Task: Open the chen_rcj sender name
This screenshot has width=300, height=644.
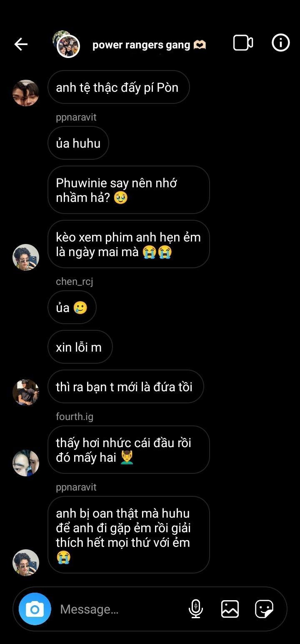Action: (74, 282)
